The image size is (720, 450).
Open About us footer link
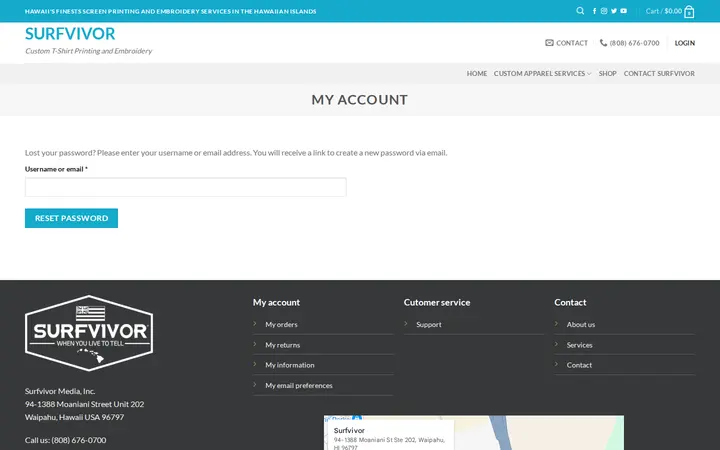pos(580,324)
